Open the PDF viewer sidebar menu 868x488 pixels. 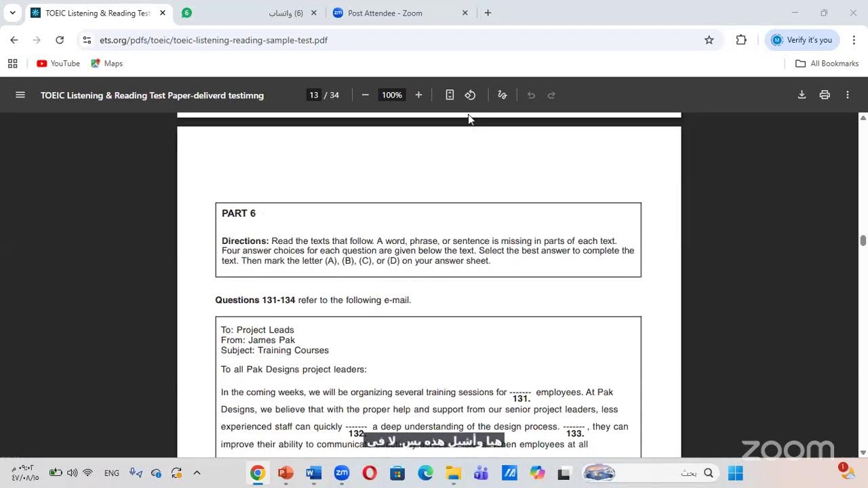(20, 95)
